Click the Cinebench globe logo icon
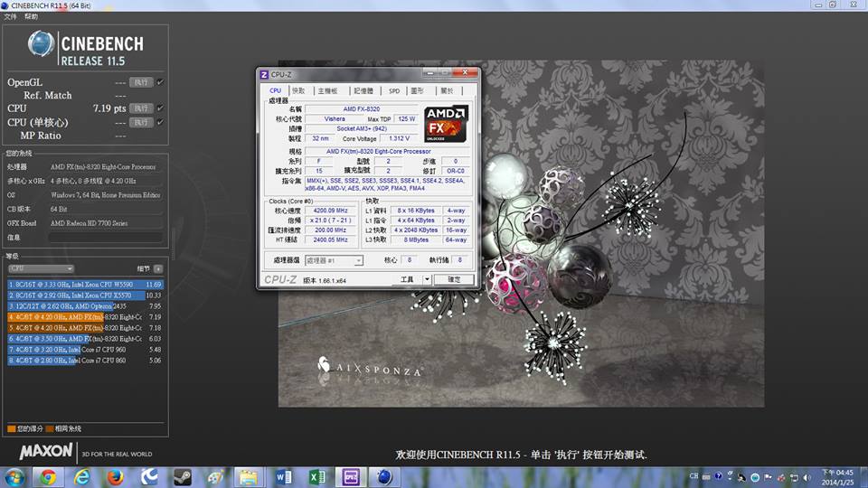Viewport: 868px width, 488px height. tap(41, 43)
